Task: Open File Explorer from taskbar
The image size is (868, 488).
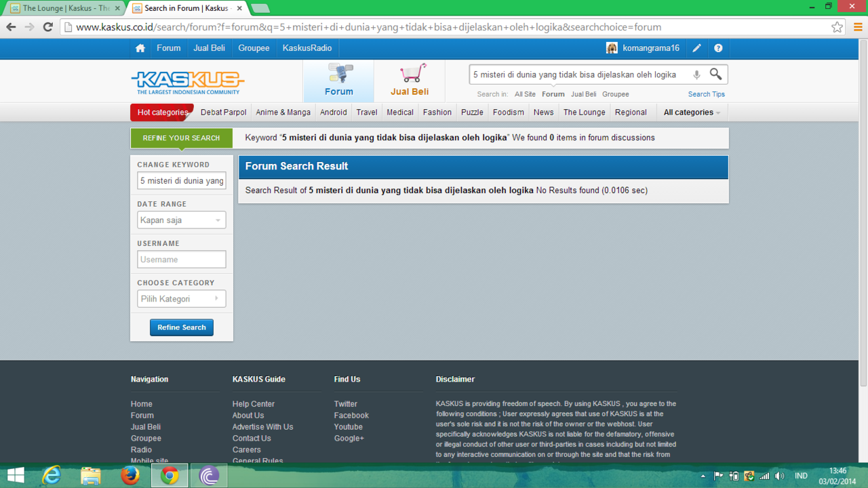Action: (91, 476)
